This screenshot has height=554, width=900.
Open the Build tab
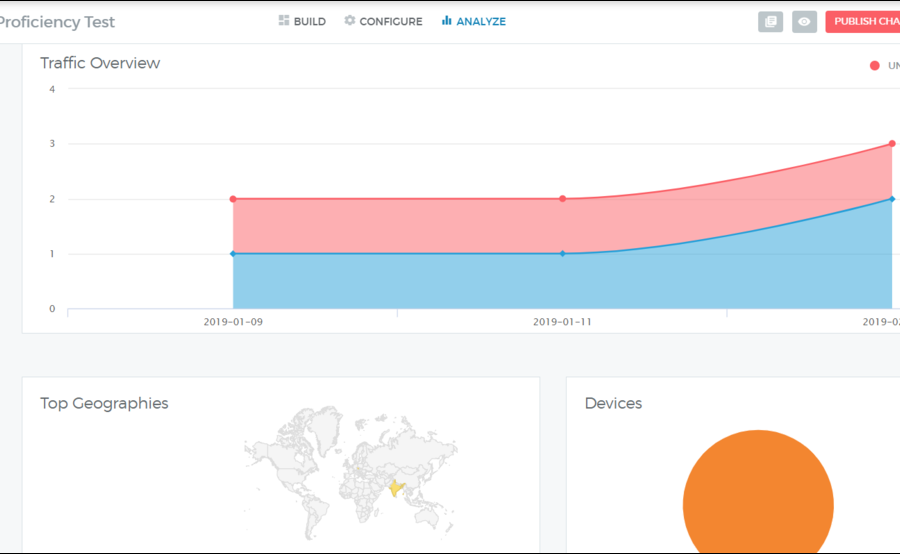(x=302, y=21)
